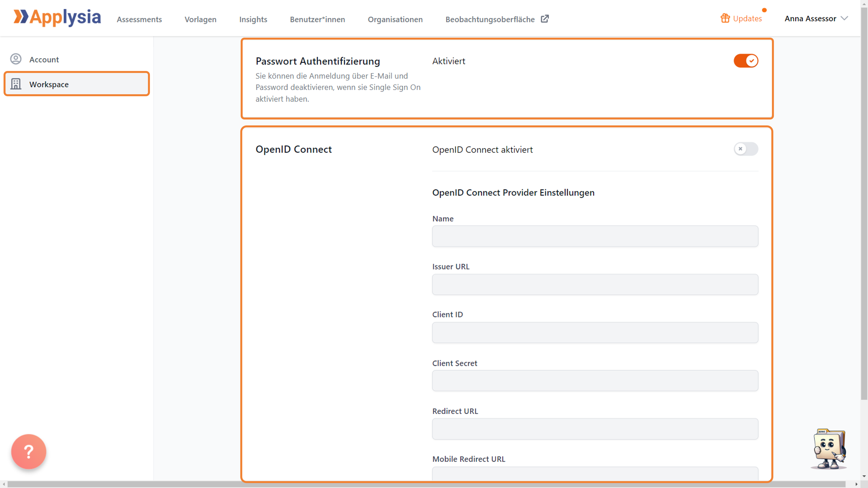The height and width of the screenshot is (488, 868).
Task: Click the horizontal scrollbar at bottom
Action: click(x=426, y=484)
